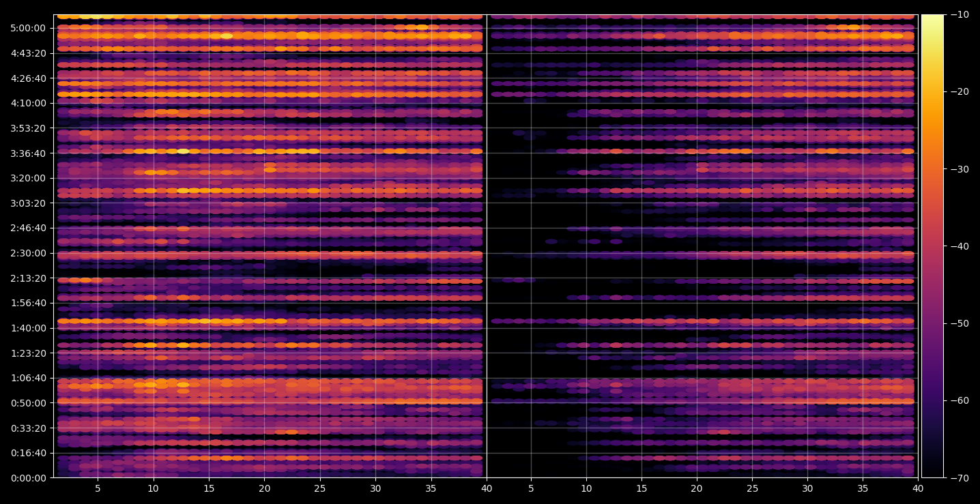Select x-axis label 35 under left plot
980x504 pixels.
point(431,489)
